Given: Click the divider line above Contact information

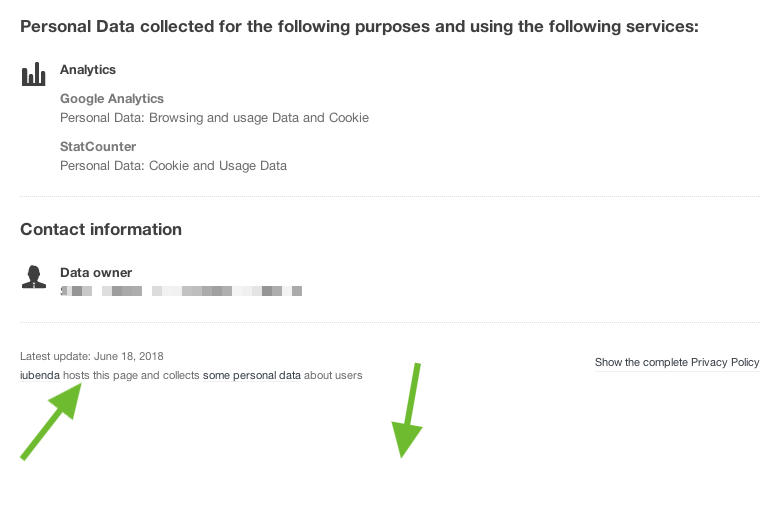Looking at the screenshot, I should (390, 197).
